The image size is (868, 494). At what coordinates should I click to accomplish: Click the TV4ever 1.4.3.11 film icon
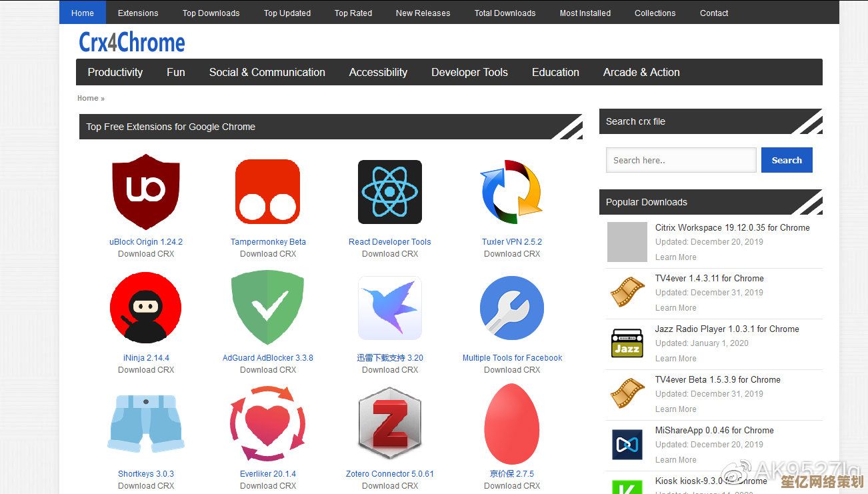[627, 293]
